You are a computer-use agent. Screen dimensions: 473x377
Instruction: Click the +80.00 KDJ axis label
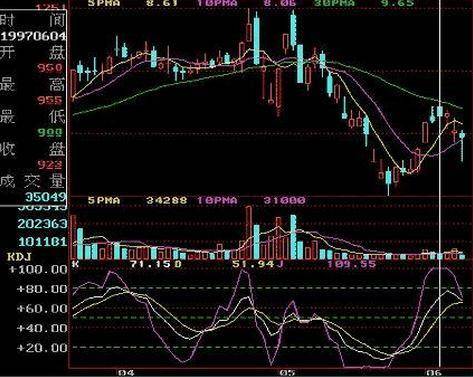coord(42,289)
